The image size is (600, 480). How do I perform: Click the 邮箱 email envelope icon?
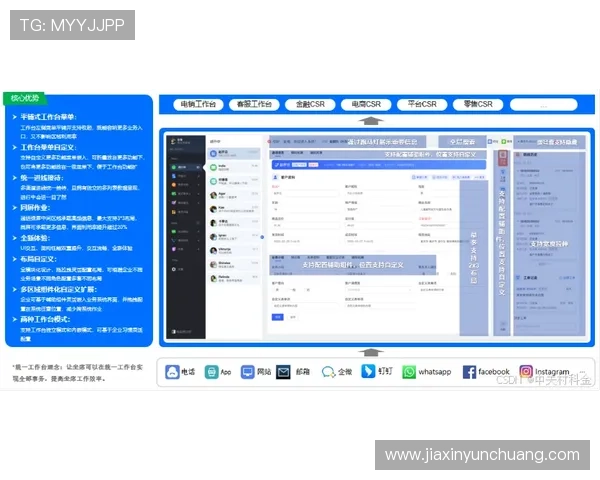pos(283,372)
